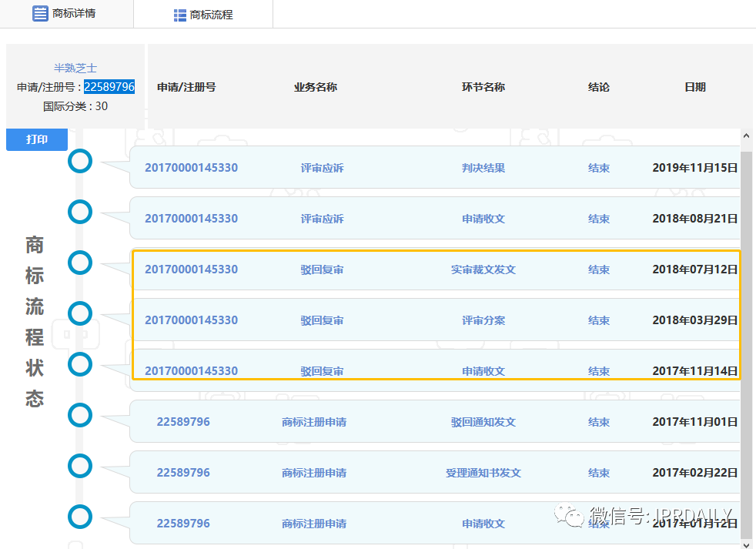This screenshot has height=549, width=756.
Task: Click 结束 in the 2017年11月01日 row
Action: [x=599, y=422]
